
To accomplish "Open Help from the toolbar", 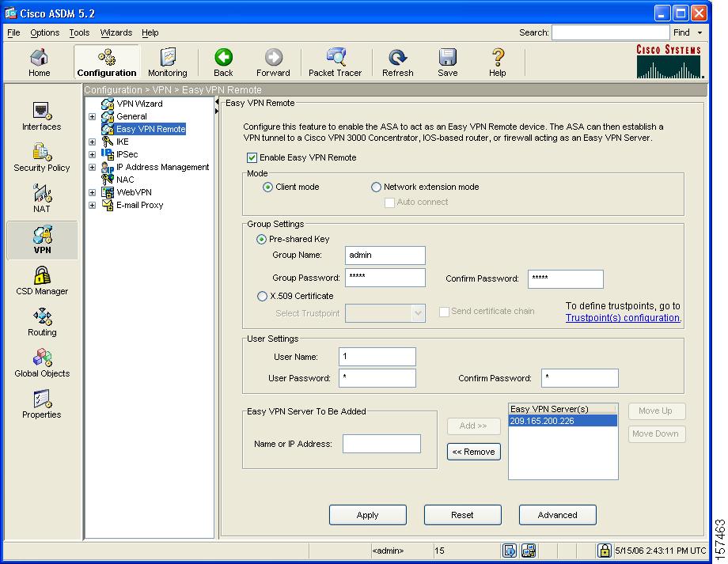I will [x=497, y=62].
